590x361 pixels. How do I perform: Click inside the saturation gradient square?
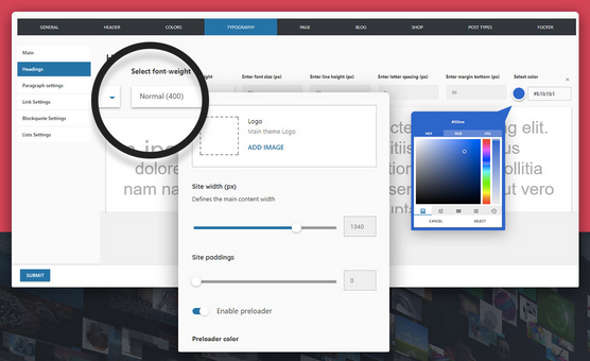click(448, 171)
